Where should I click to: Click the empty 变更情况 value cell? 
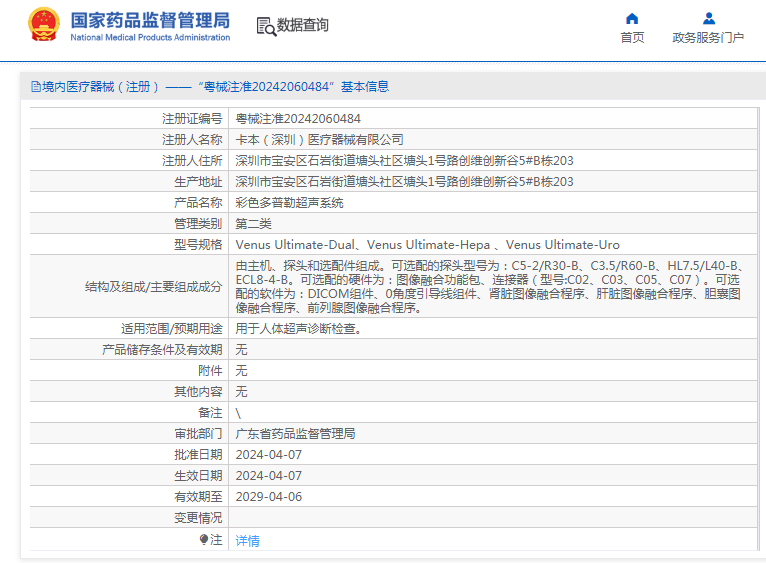coord(492,518)
